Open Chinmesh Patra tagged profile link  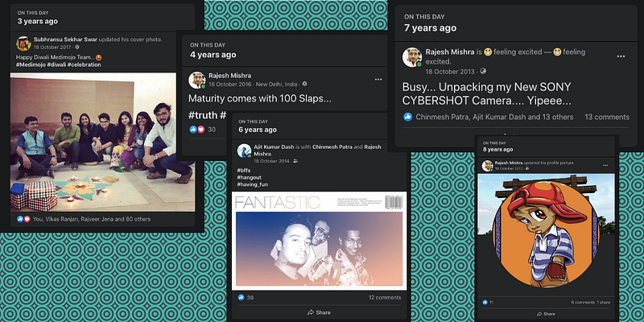(x=332, y=147)
